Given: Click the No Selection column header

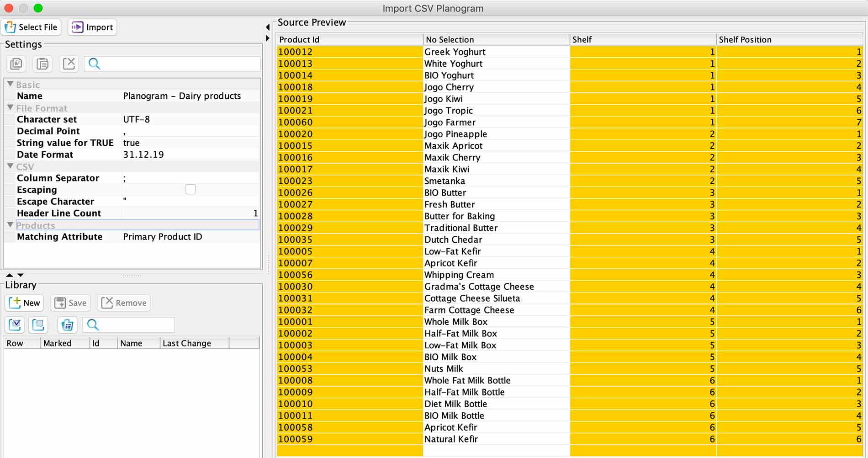Looking at the screenshot, I should click(496, 40).
